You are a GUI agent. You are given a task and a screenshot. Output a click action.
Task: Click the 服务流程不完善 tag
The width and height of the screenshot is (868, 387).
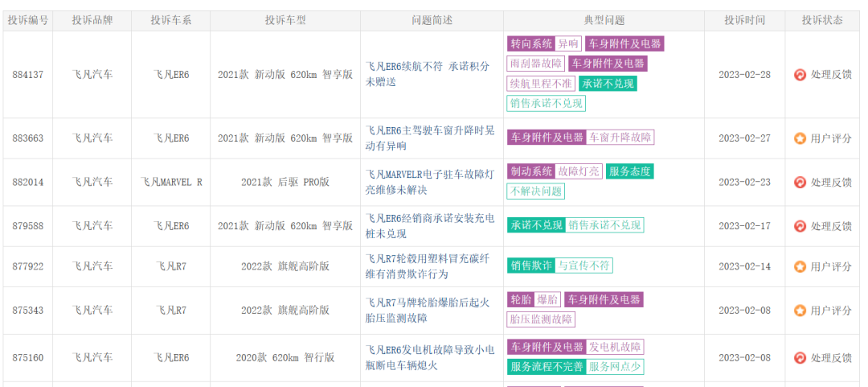tap(546, 367)
